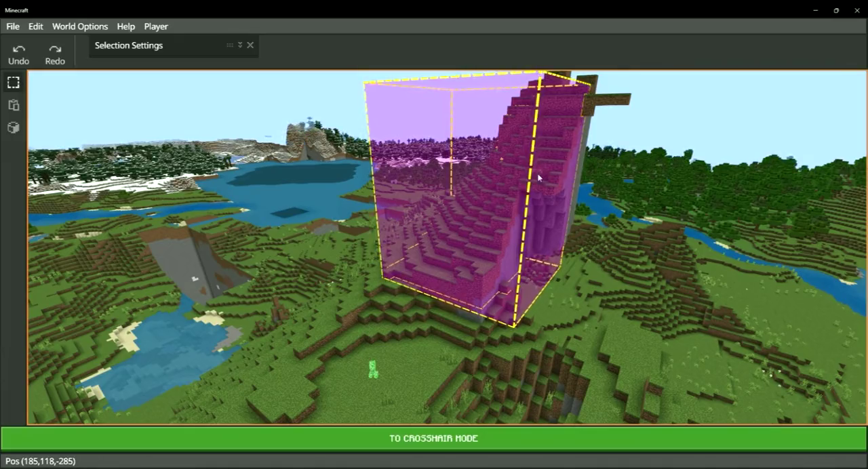Maximize the Minecraft window
Viewport: 868px width, 469px height.
836,10
